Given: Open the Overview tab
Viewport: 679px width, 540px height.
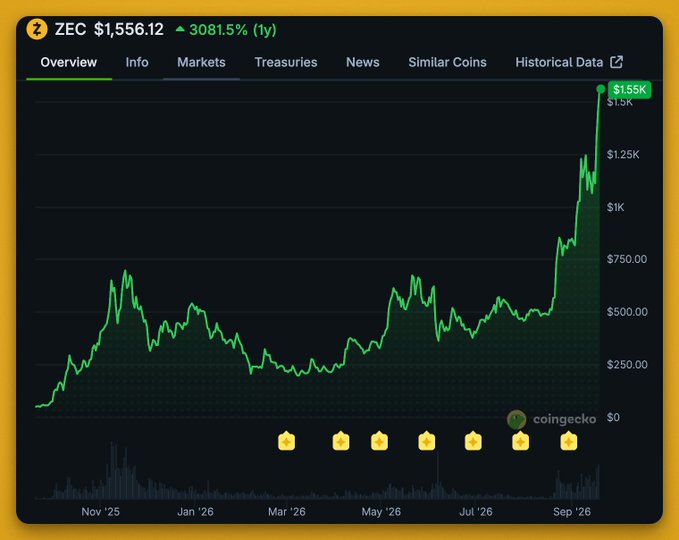Looking at the screenshot, I should point(69,62).
